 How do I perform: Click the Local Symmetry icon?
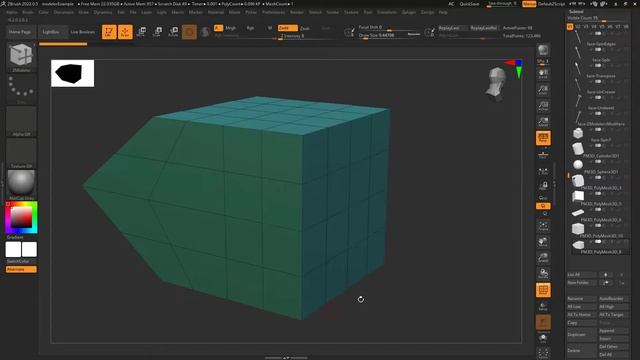[543, 172]
